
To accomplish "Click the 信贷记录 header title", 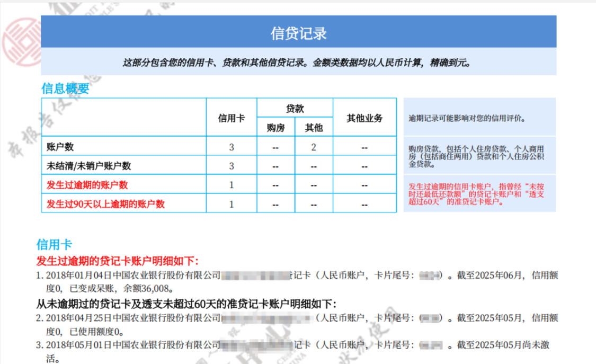I will [x=299, y=33].
